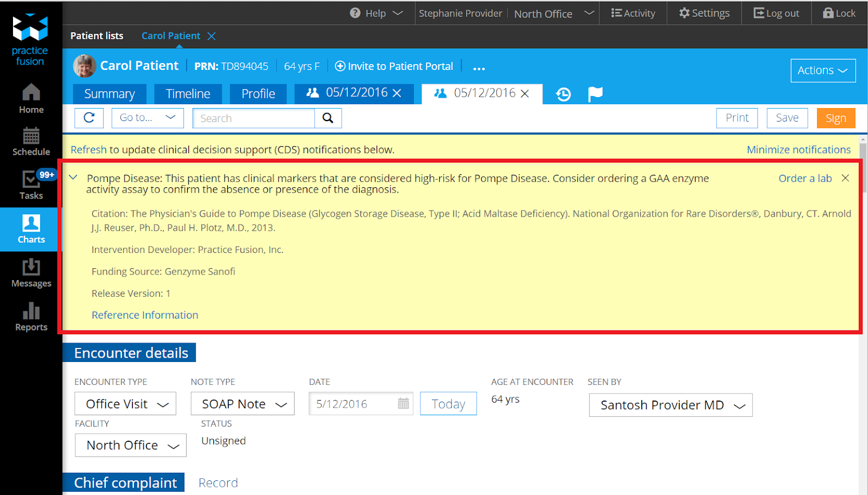Sign the encounter note

pos(836,118)
